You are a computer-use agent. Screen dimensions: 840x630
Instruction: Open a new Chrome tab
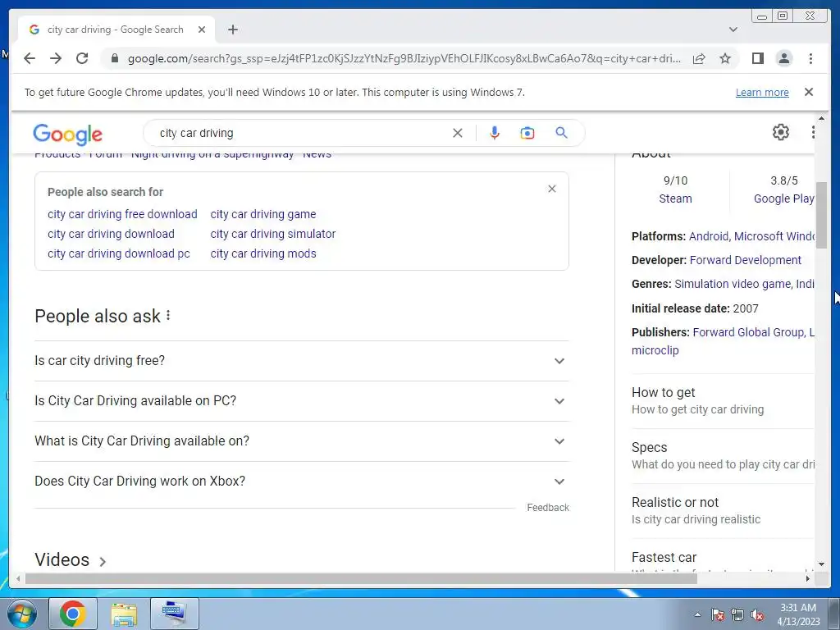(232, 30)
